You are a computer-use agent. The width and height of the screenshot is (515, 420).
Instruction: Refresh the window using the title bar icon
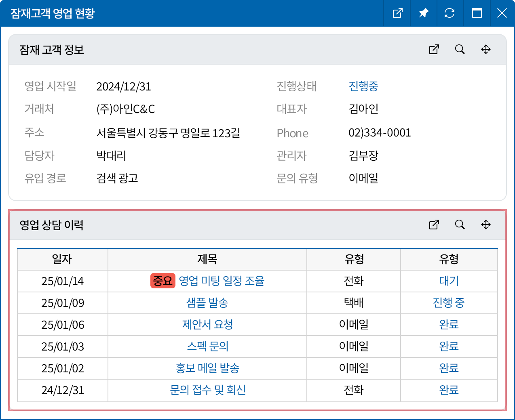pos(449,13)
